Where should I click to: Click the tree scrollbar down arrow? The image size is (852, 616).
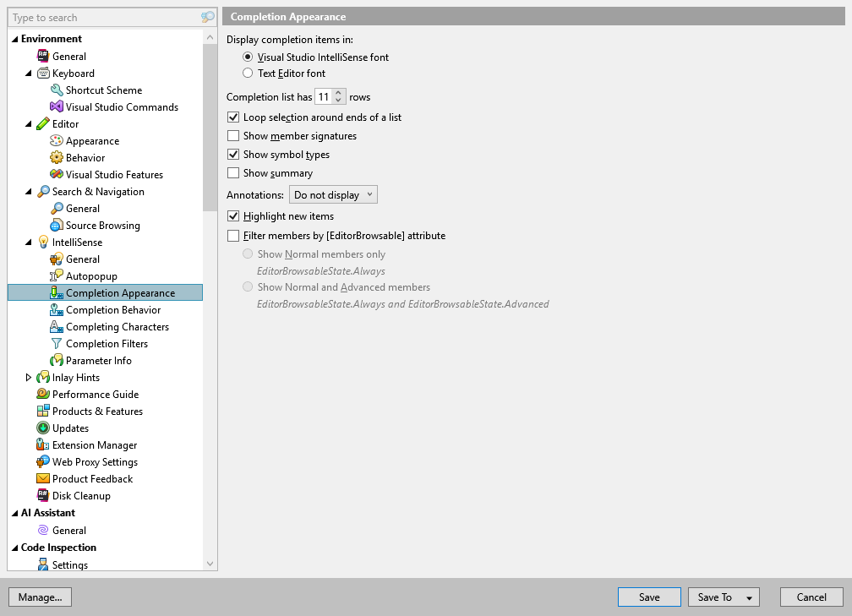click(x=210, y=564)
